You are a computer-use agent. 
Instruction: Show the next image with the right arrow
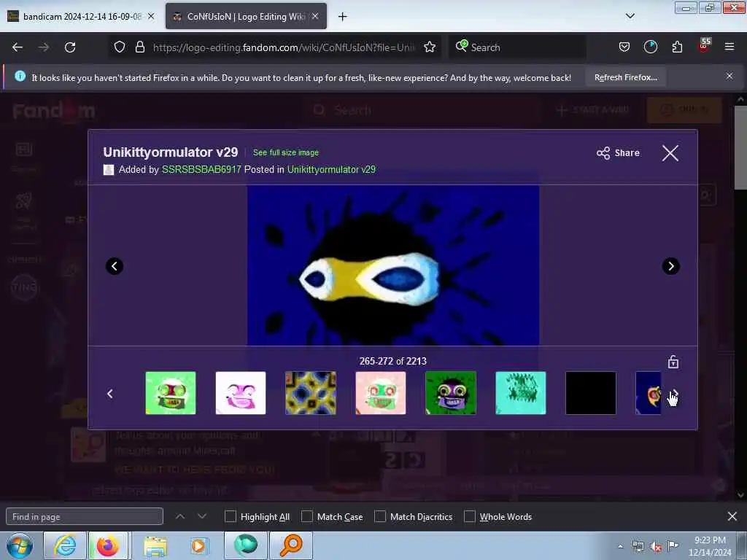click(x=671, y=265)
